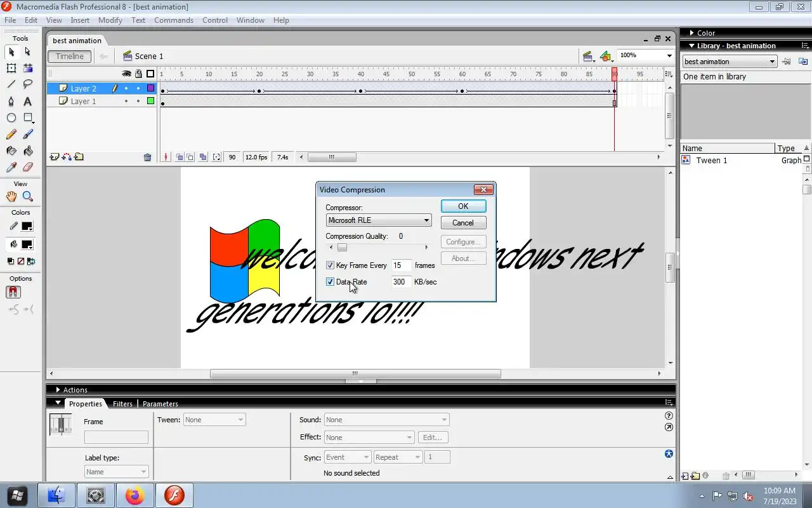
Task: Click Cancel in Video Compression dialog
Action: tap(463, 223)
